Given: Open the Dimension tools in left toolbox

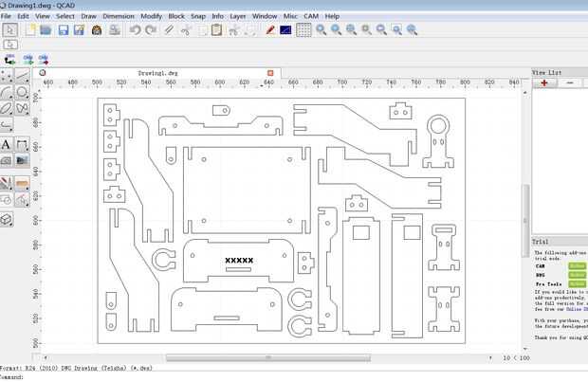Looking at the screenshot, I should point(22,144).
